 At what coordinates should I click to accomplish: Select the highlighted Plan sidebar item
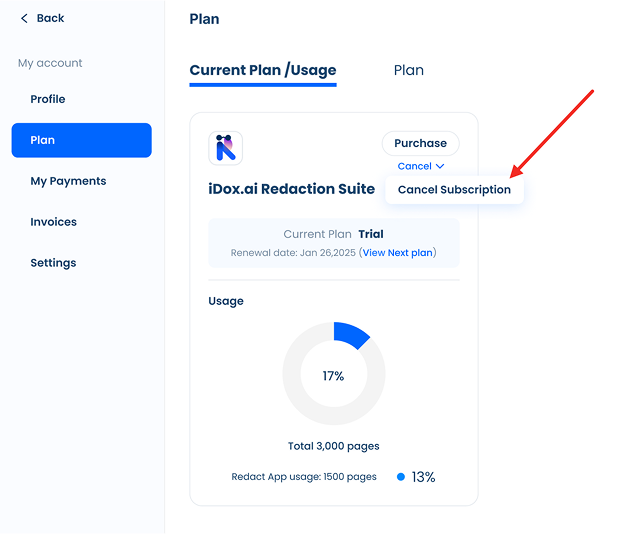click(x=81, y=140)
